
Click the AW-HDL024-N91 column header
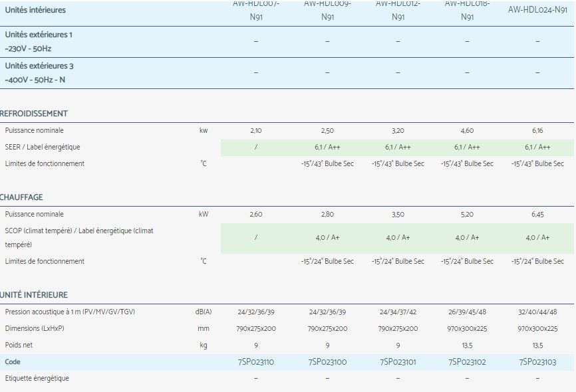(537, 10)
